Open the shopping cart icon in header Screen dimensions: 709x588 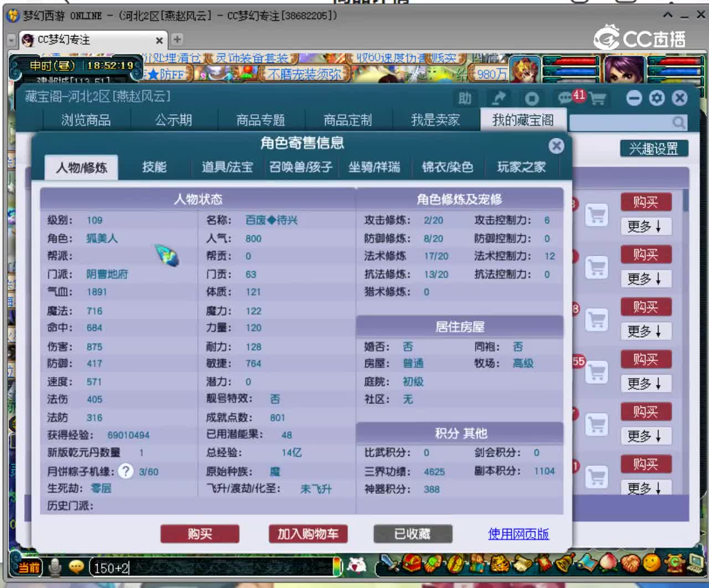tap(598, 99)
